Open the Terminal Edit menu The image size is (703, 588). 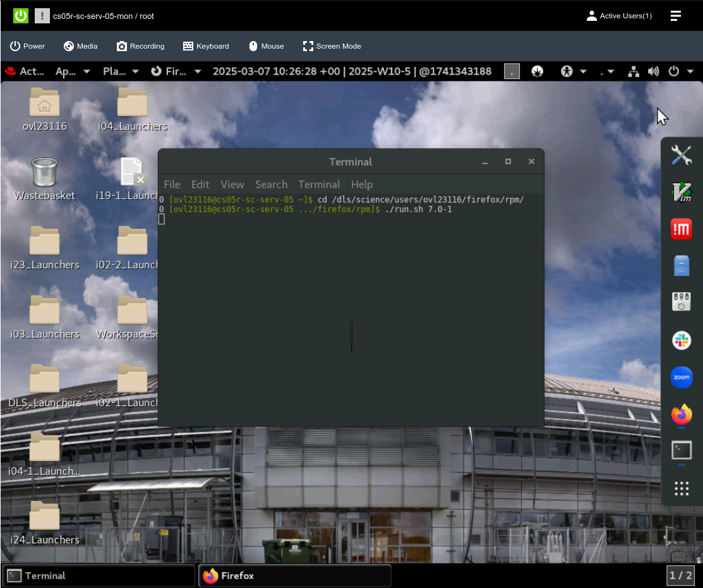(200, 184)
